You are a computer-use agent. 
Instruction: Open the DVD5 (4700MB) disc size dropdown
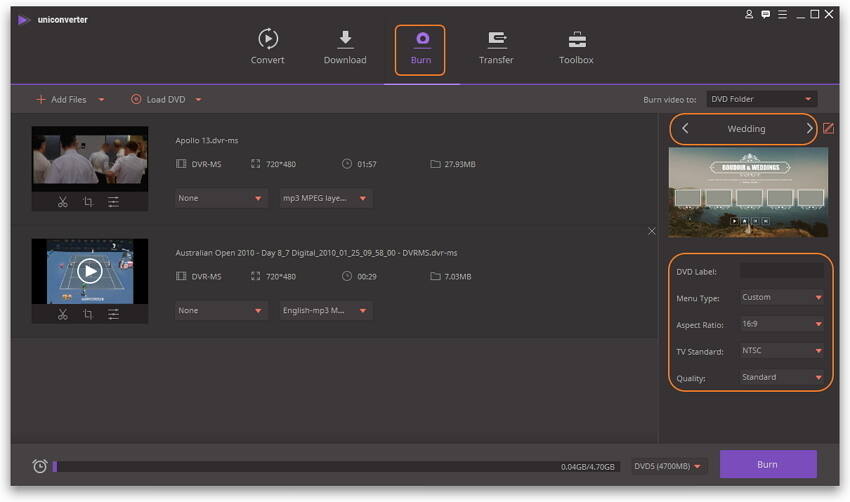click(x=668, y=466)
